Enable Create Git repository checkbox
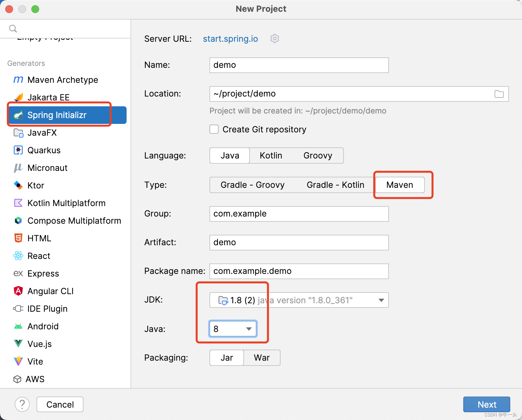 (x=214, y=129)
